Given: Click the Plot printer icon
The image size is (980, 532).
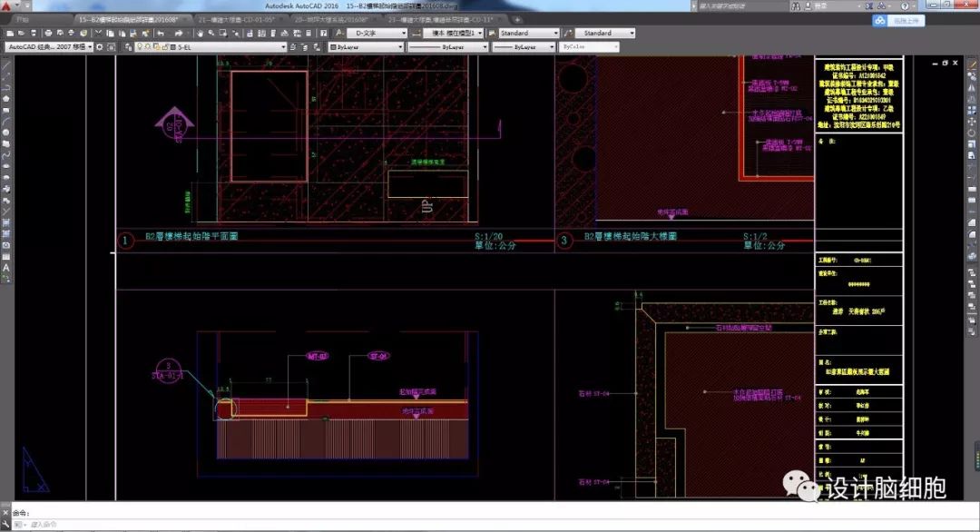Looking at the screenshot, I should click(47, 34).
